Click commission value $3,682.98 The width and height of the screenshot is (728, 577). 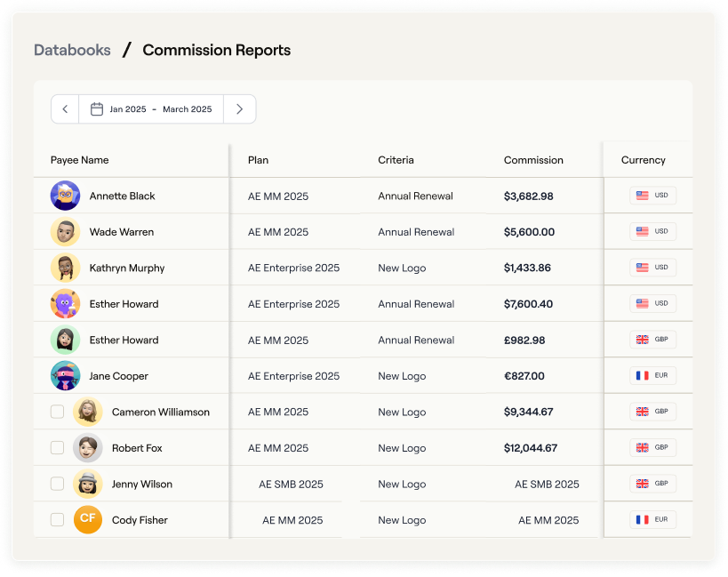[x=528, y=196]
